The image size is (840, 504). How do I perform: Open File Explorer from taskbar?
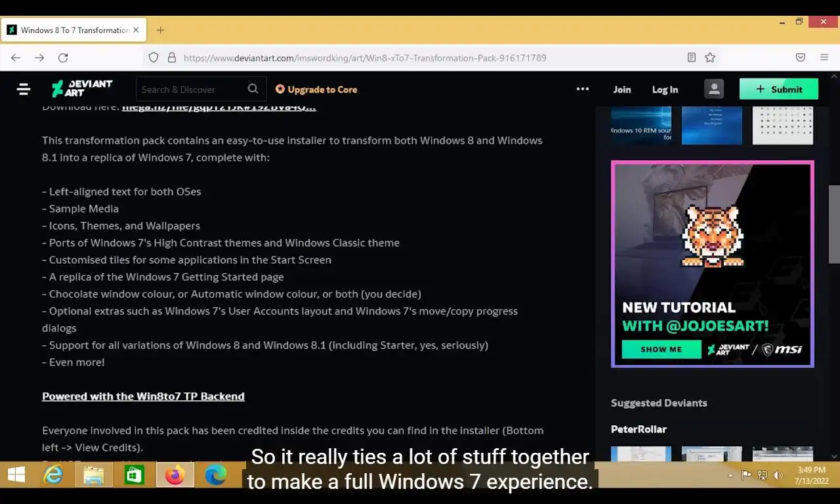click(x=93, y=475)
